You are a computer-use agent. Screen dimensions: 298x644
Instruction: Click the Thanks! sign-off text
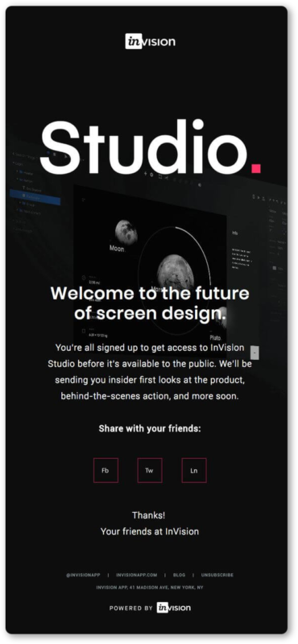coord(149,515)
